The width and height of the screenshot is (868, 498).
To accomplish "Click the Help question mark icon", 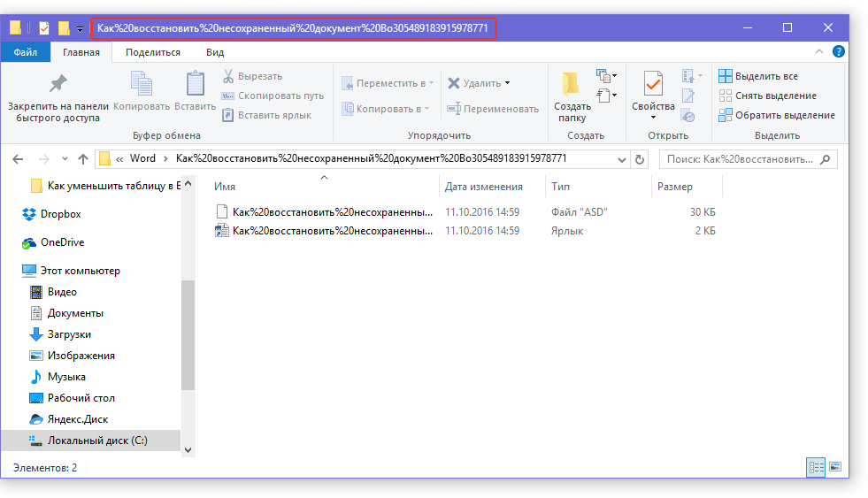I will point(838,52).
